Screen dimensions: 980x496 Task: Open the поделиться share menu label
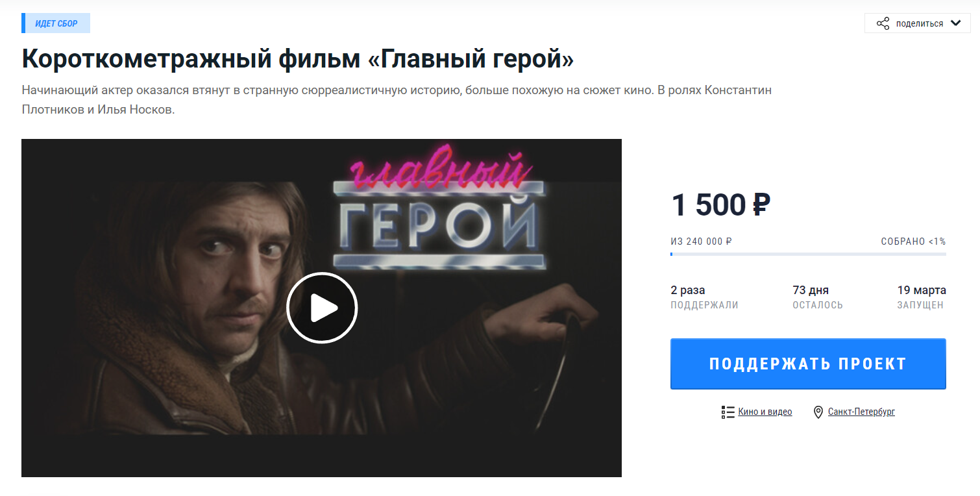pos(920,23)
